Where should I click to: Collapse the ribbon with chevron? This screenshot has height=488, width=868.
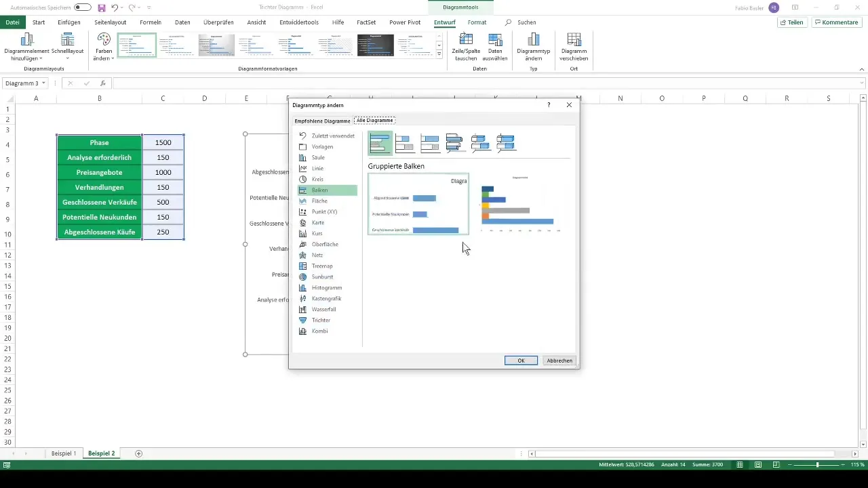click(861, 68)
